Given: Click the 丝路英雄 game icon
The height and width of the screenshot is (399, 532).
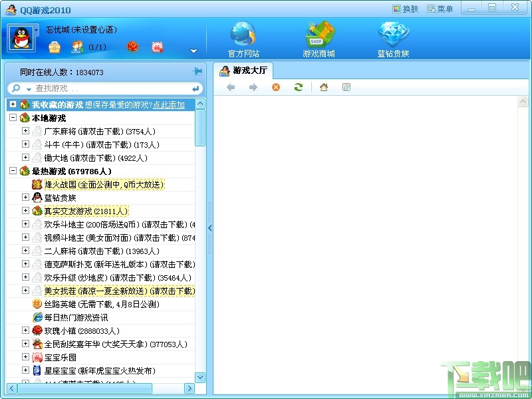Looking at the screenshot, I should [37, 305].
